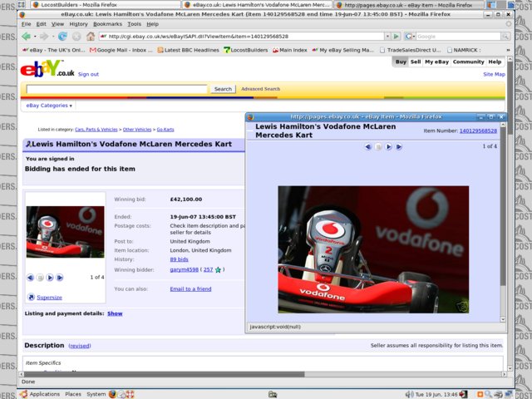Click the revised description link
This screenshot has height=399, width=532.
pos(80,346)
